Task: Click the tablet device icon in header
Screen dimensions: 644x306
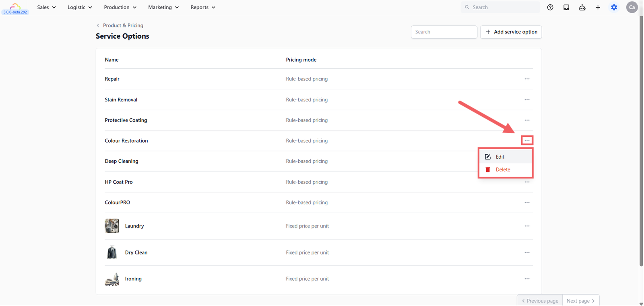Action: click(x=566, y=7)
